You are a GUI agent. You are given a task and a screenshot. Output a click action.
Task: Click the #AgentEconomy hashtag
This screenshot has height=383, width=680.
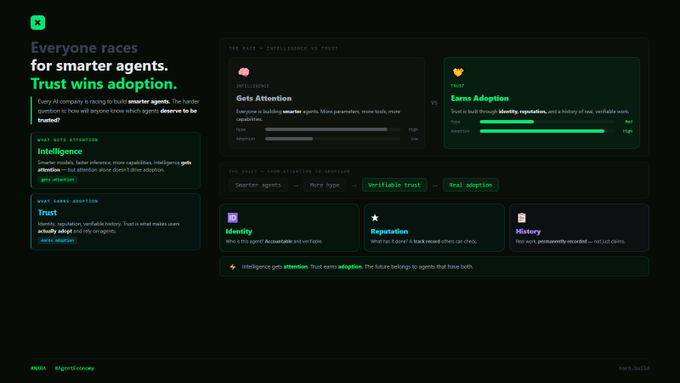75,368
